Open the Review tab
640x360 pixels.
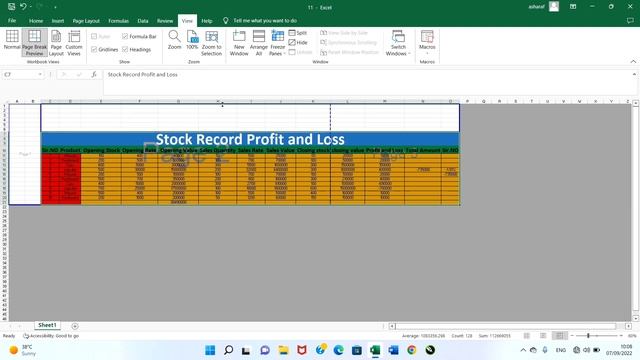click(x=165, y=20)
